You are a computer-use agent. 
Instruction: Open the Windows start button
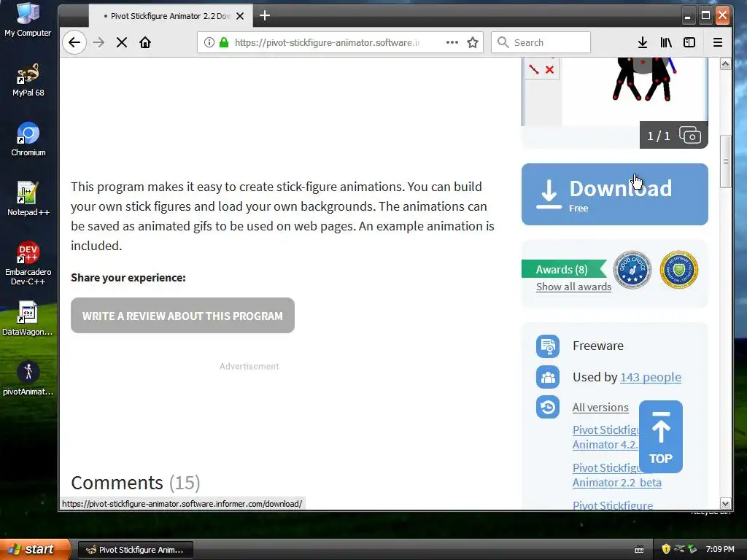[34, 549]
